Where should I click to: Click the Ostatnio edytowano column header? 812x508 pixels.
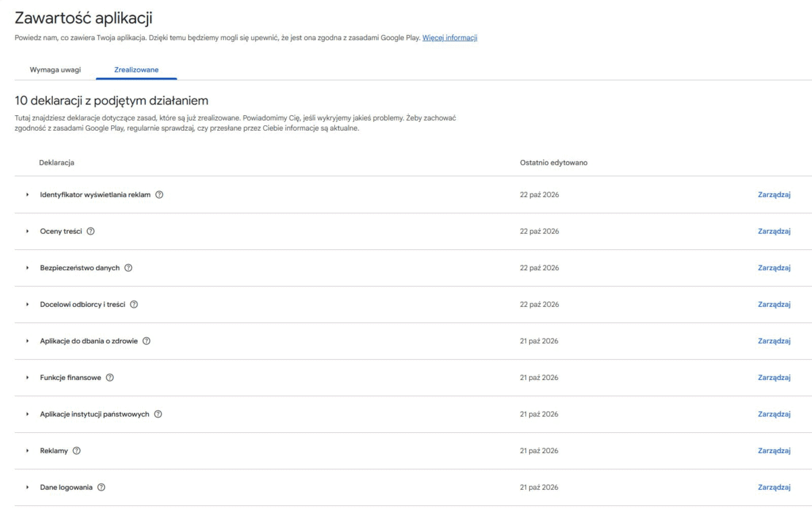(x=554, y=163)
